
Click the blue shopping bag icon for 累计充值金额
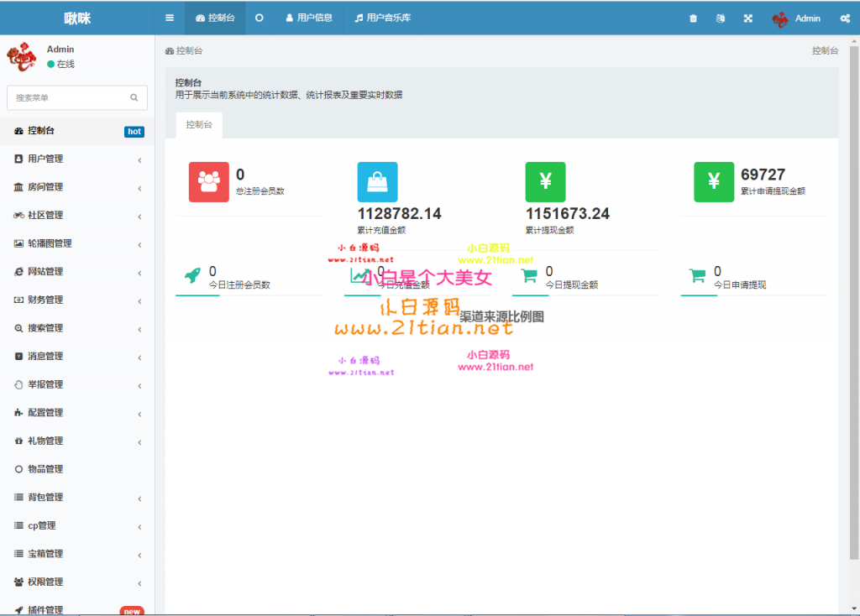(x=377, y=182)
